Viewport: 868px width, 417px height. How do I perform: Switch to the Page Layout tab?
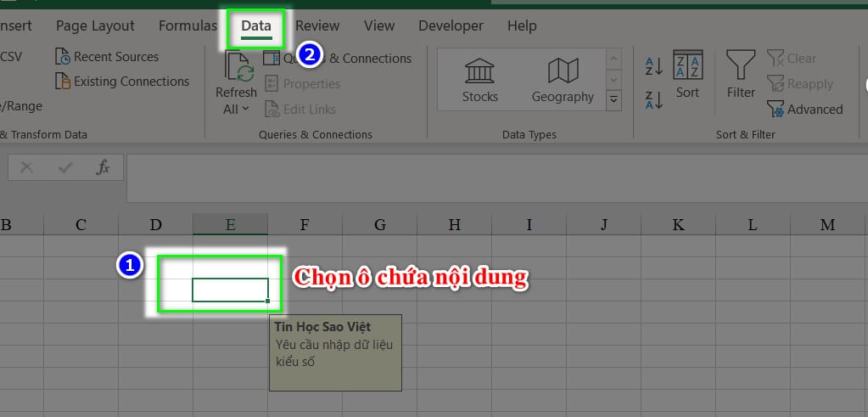click(x=95, y=26)
